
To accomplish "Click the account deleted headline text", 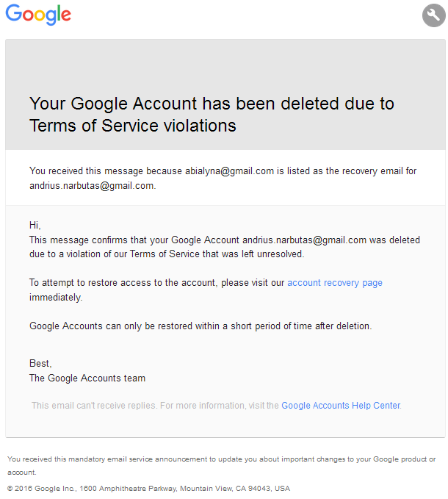I will click(212, 114).
